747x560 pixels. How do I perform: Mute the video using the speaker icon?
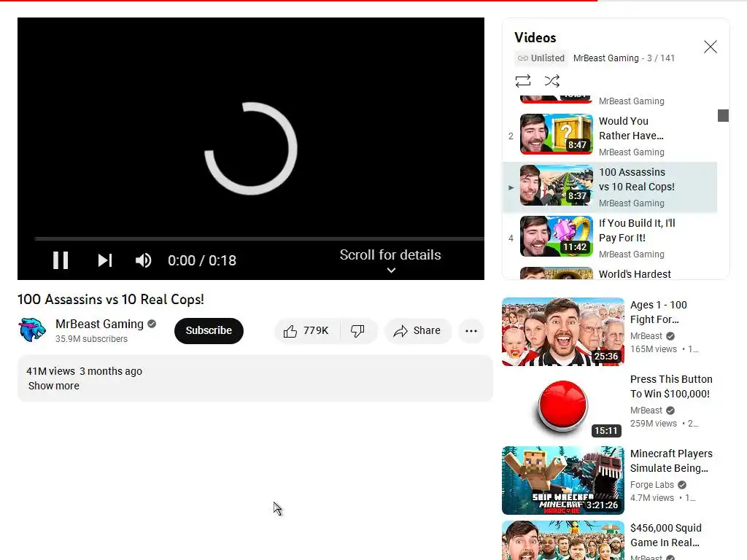pos(143,260)
